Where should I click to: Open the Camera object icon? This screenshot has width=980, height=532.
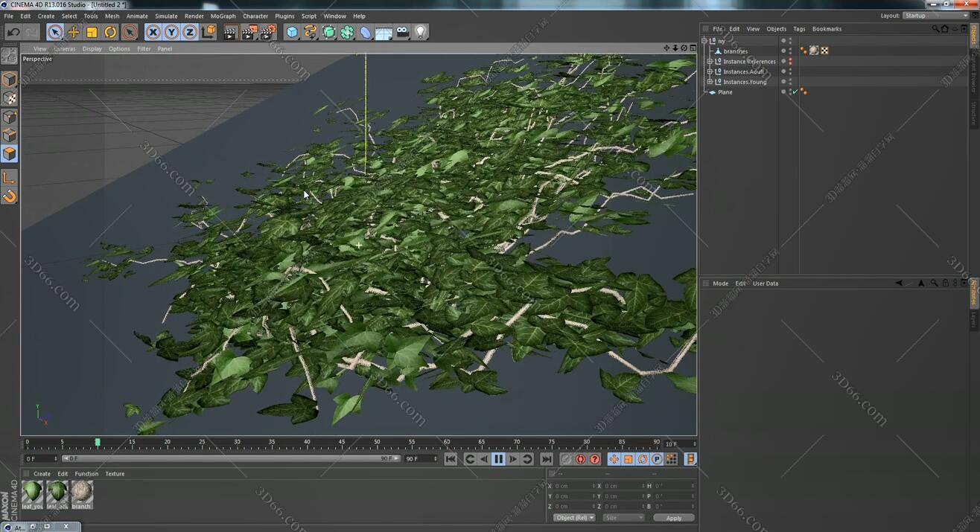point(402,32)
